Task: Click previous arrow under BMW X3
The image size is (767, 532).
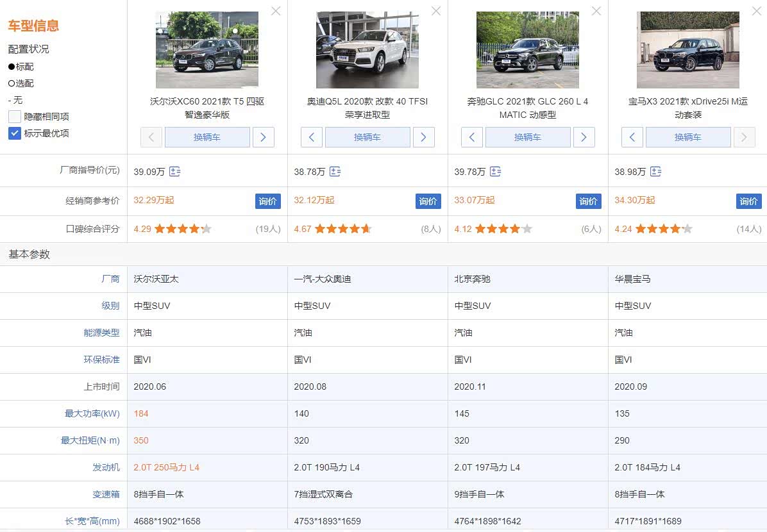Action: 632,137
